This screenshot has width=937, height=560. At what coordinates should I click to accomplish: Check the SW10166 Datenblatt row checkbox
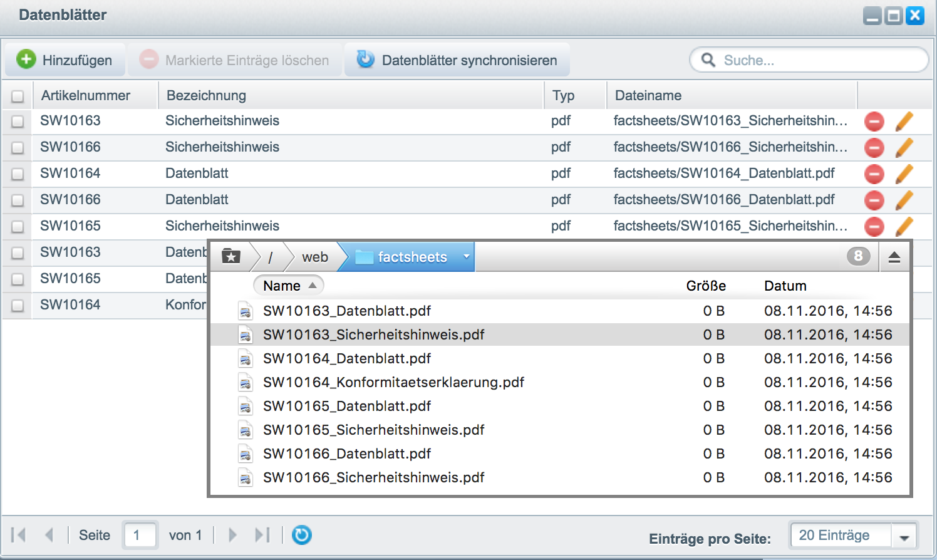(x=18, y=200)
